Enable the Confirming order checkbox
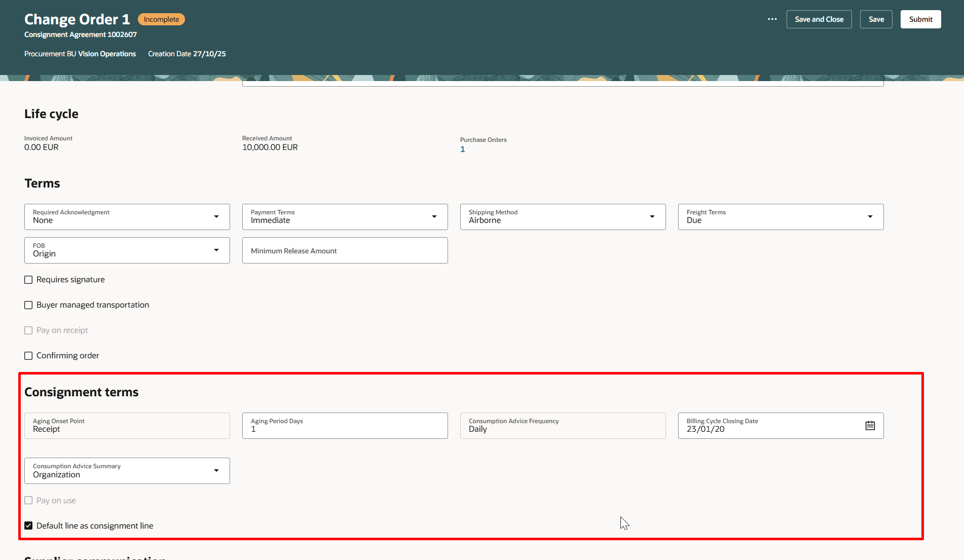The image size is (964, 560). click(x=28, y=355)
